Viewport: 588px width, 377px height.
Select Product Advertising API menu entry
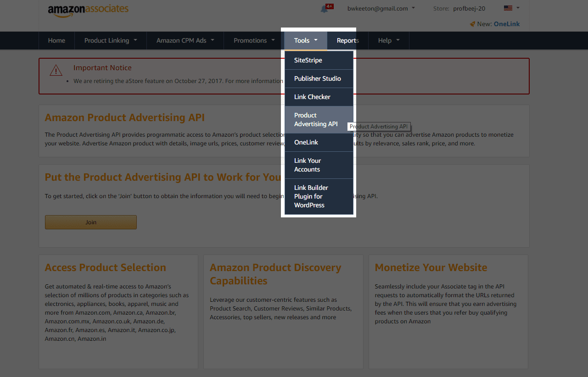[x=316, y=119]
